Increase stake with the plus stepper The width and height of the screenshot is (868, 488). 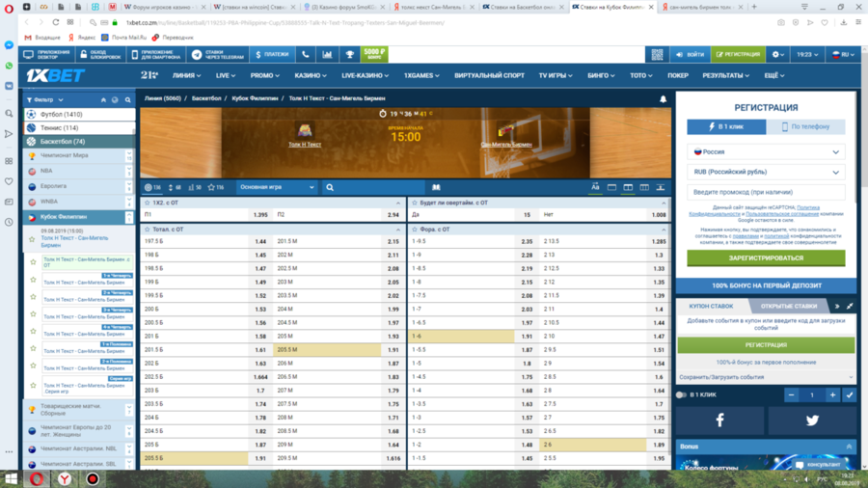coord(831,394)
